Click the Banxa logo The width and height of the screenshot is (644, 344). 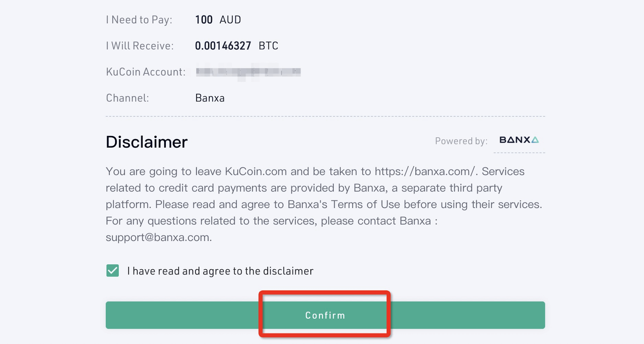tap(519, 140)
